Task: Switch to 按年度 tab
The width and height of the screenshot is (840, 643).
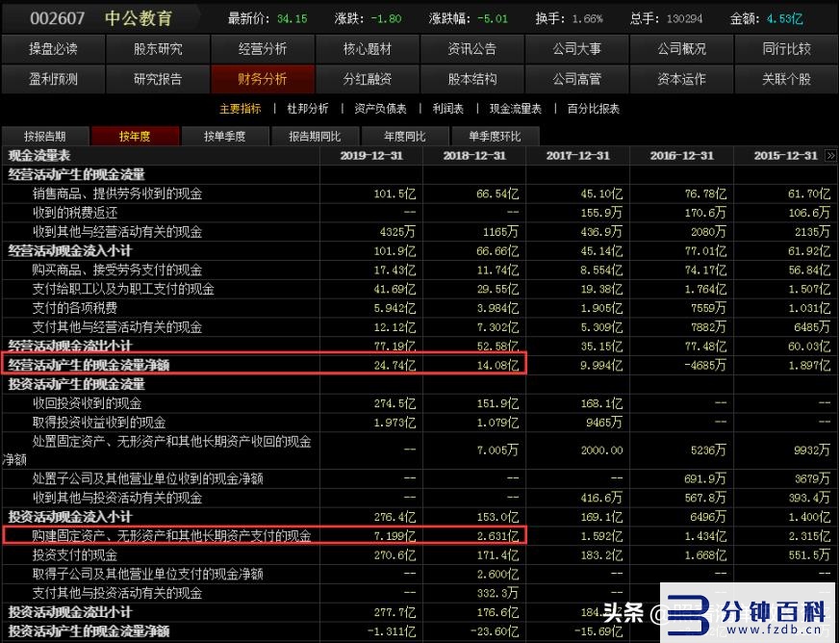Action: (x=135, y=137)
